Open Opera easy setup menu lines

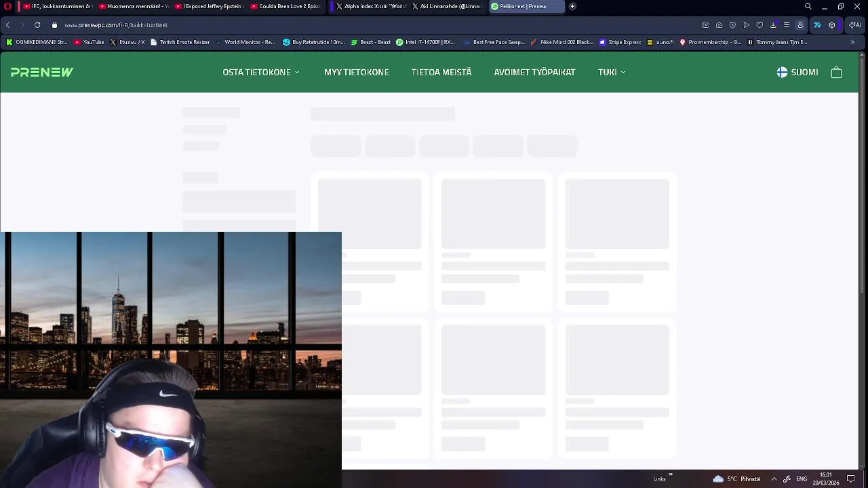[787, 25]
